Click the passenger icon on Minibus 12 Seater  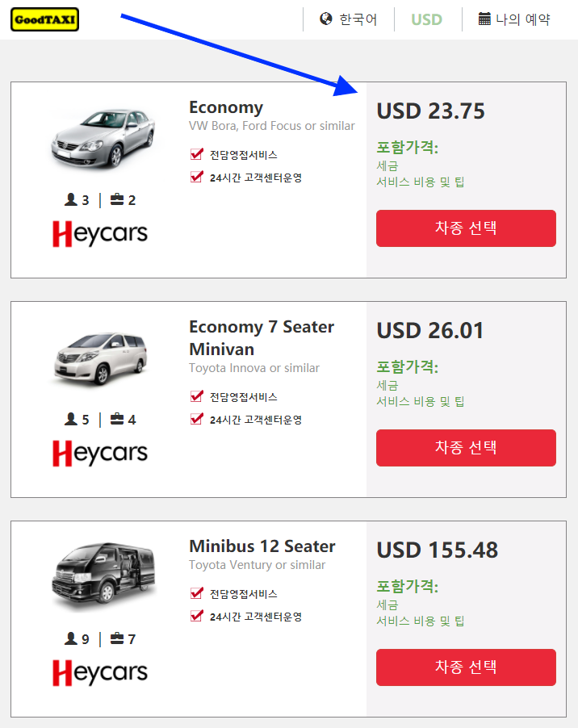[x=71, y=638]
